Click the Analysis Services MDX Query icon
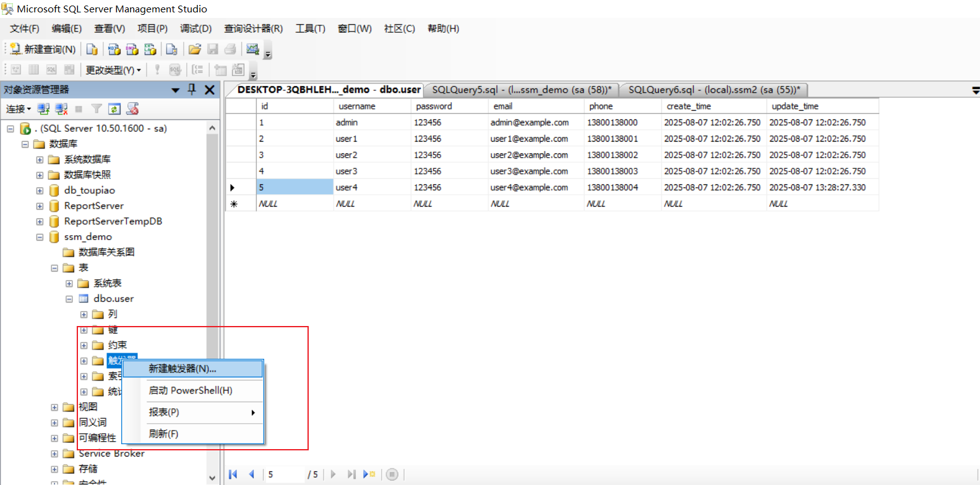980x485 pixels. click(x=114, y=49)
